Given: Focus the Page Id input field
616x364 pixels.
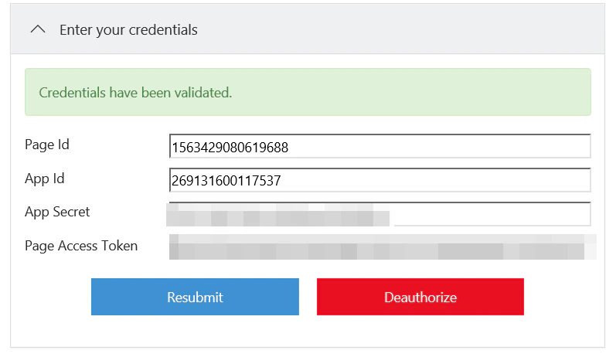Looking at the screenshot, I should click(380, 146).
